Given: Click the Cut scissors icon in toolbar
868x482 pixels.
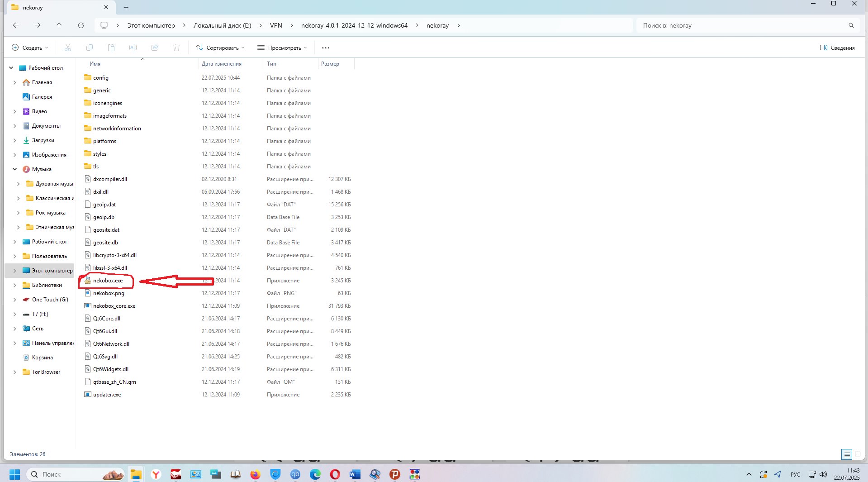Looking at the screenshot, I should pyautogui.click(x=68, y=48).
